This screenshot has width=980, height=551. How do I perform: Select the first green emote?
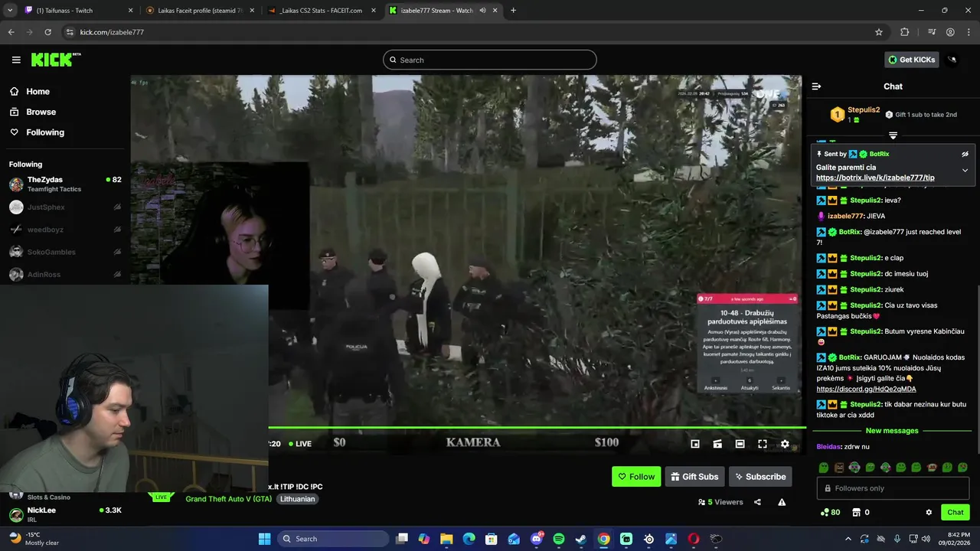pyautogui.click(x=824, y=468)
